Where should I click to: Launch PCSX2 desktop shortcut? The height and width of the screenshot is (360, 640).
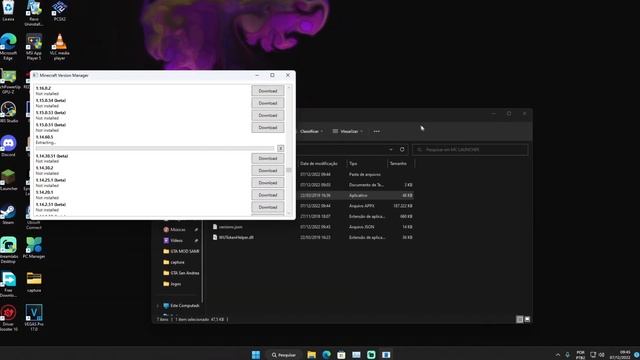pyautogui.click(x=60, y=11)
